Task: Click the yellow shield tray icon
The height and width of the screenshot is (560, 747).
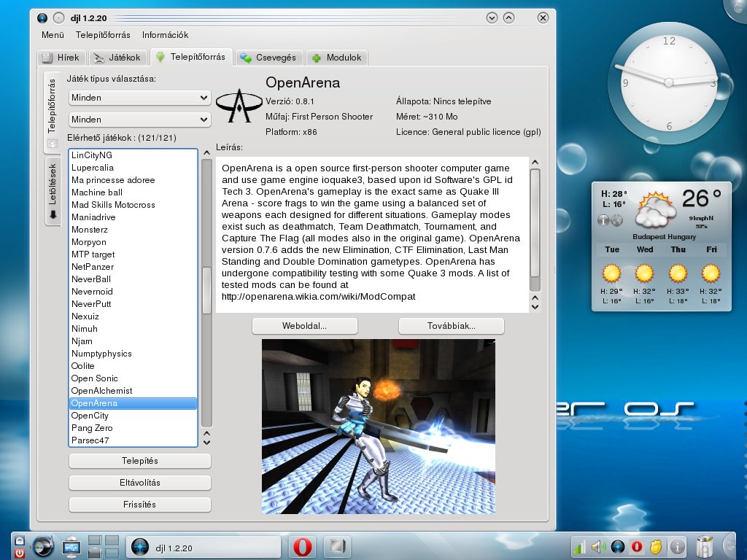Action: pos(657,547)
